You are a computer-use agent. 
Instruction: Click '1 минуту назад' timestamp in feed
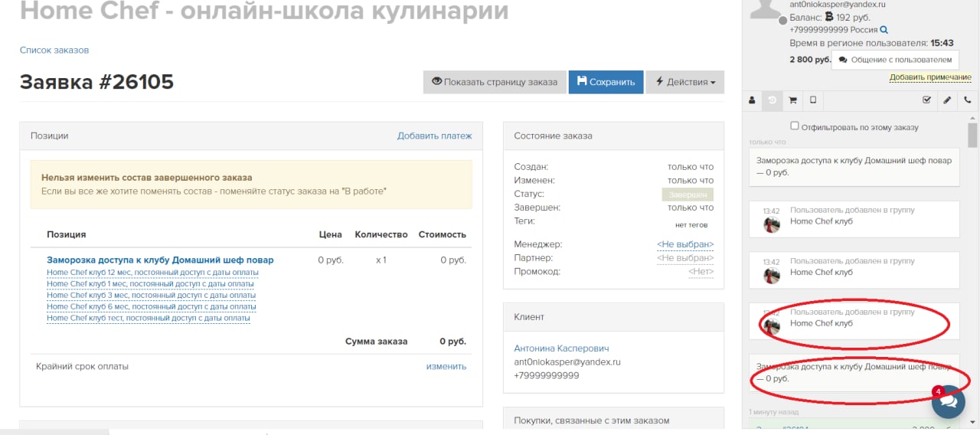coord(774,413)
